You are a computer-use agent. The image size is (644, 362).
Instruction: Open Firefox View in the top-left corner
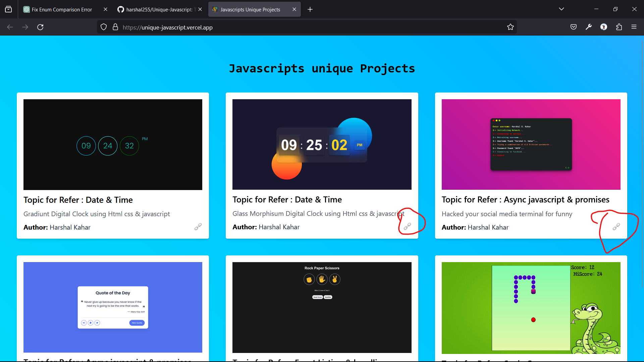8,9
